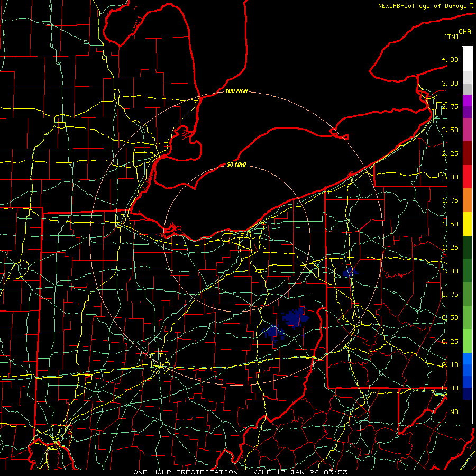This screenshot has height=476, width=476.
Task: Select the 1.75 legend value
Action: click(x=450, y=200)
